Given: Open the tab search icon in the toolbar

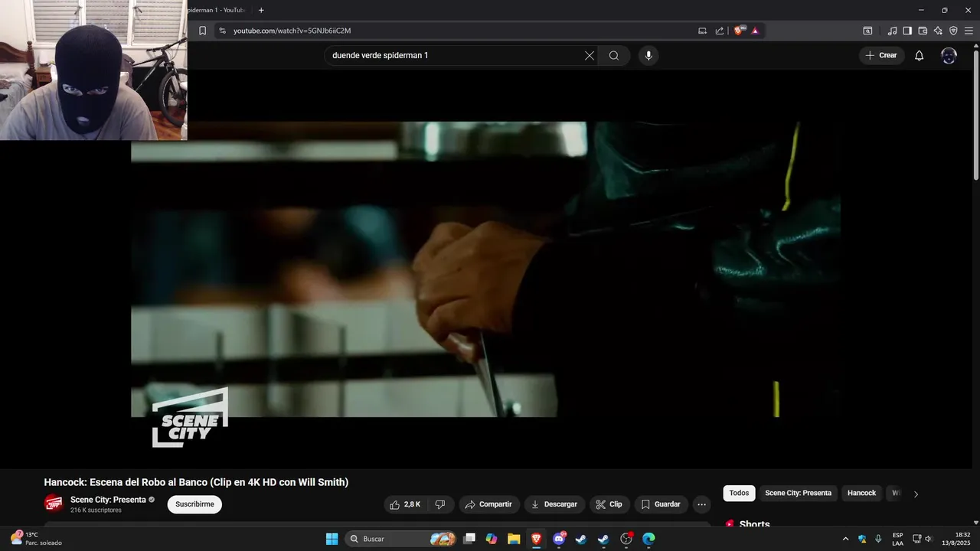Looking at the screenshot, I should 867,31.
